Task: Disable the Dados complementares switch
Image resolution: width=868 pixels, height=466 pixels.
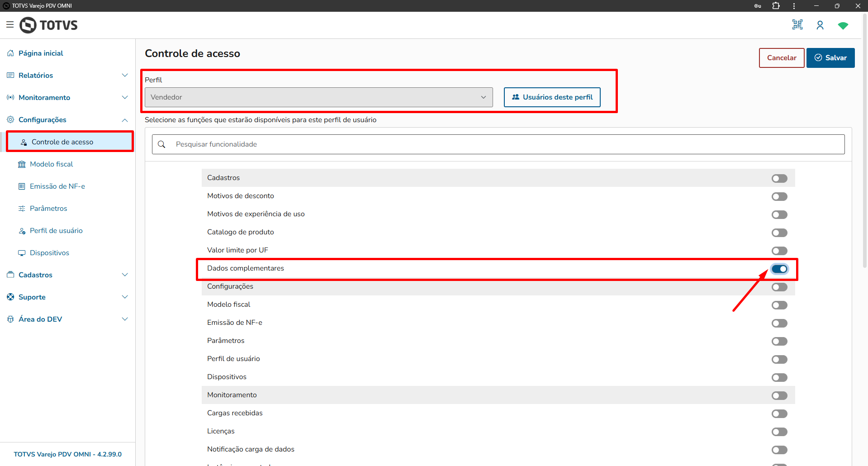Action: [x=779, y=269]
